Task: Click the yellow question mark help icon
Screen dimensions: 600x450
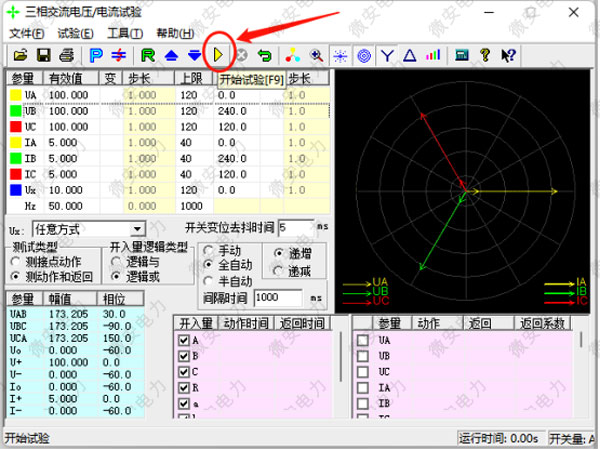Action: [x=485, y=54]
